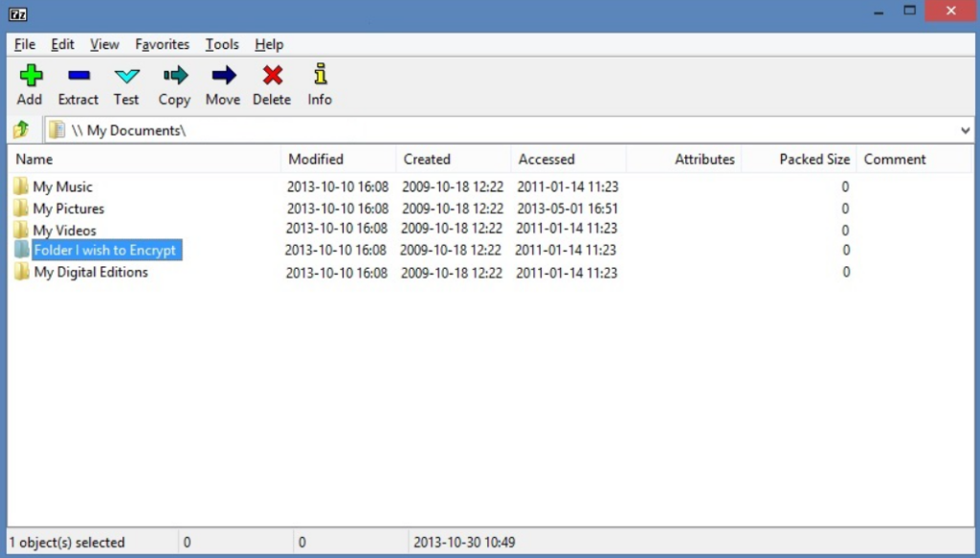Screen dimensions: 980x558
Task: Select the My Pictures folder icon
Action: click(21, 208)
